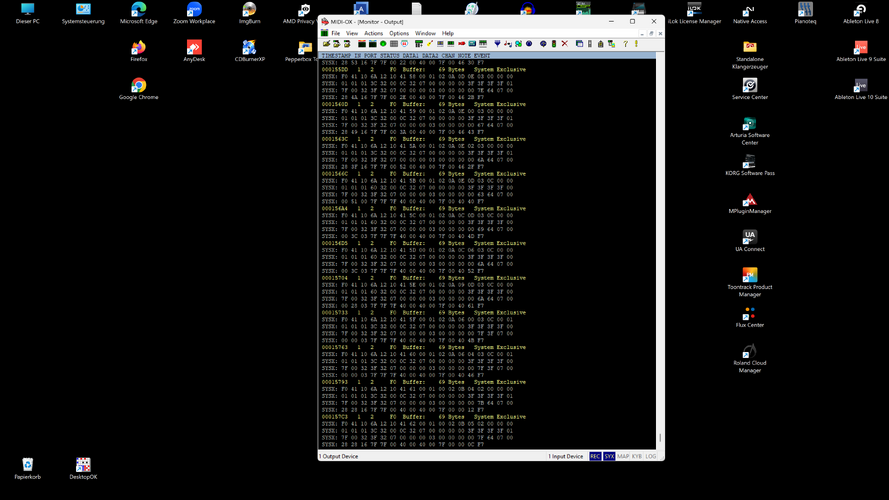This screenshot has width=889, height=500.
Task: Select the Firefox desktop icon
Action: tap(139, 51)
